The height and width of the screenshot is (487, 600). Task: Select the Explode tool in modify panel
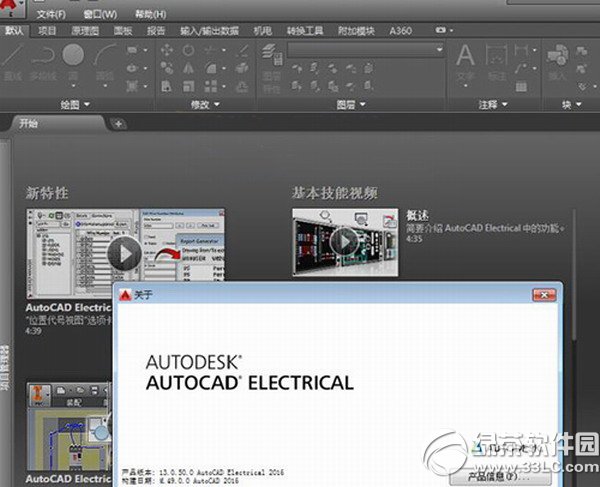[x=243, y=68]
